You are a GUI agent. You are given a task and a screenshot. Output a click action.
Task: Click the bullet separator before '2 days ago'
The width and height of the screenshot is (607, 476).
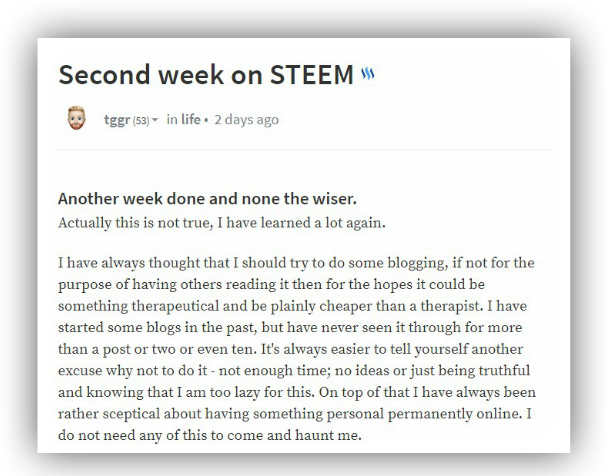coord(206,120)
